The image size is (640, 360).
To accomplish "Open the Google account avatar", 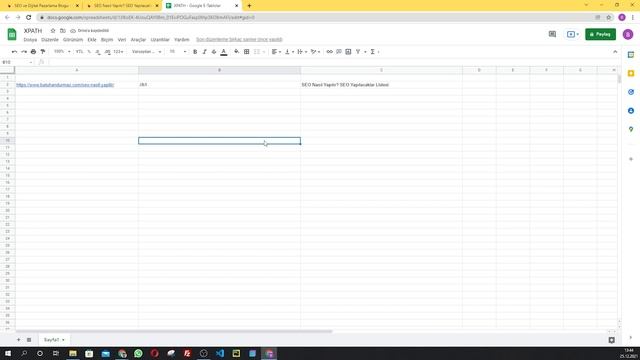I will click(628, 34).
